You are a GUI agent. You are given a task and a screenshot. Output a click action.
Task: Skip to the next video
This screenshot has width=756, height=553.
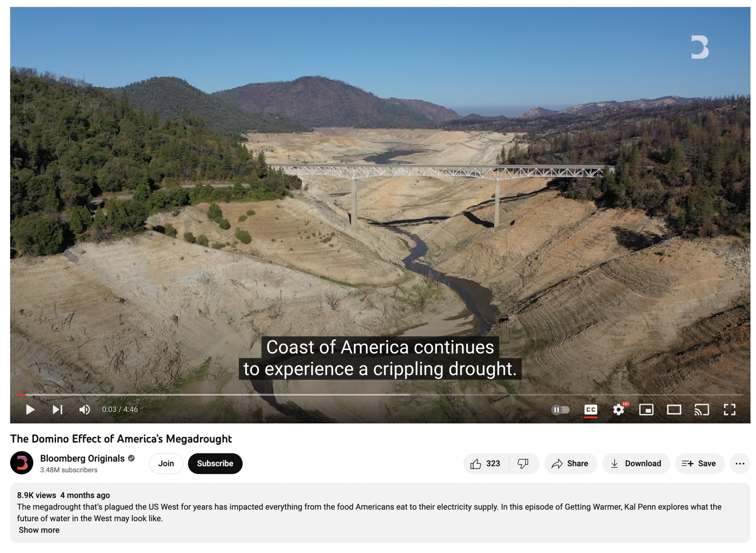coord(57,409)
